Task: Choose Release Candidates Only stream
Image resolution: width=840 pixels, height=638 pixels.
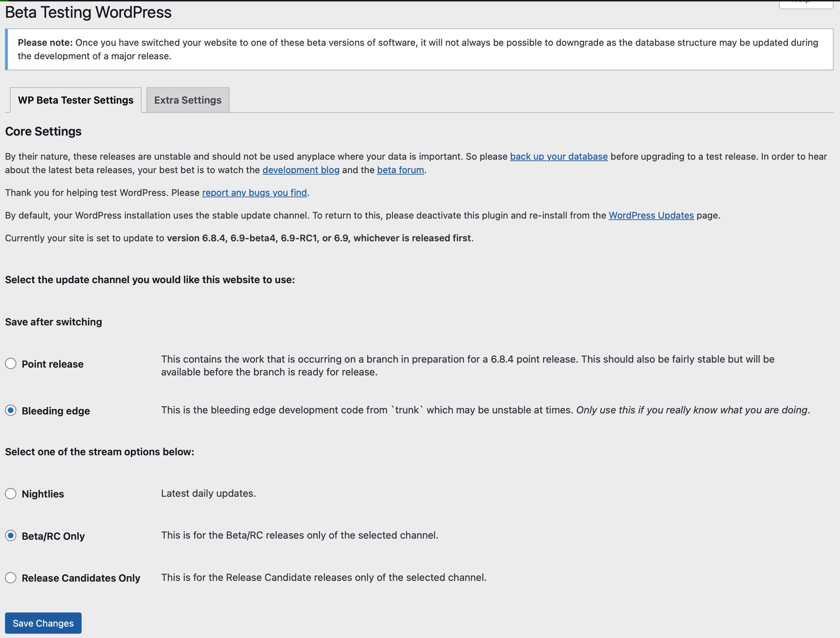Action: click(11, 578)
